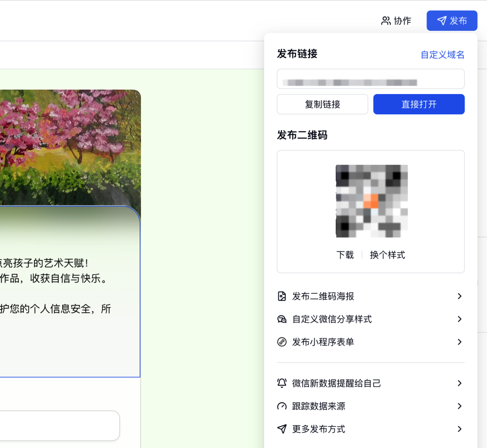Click the mini program form icon

282,342
